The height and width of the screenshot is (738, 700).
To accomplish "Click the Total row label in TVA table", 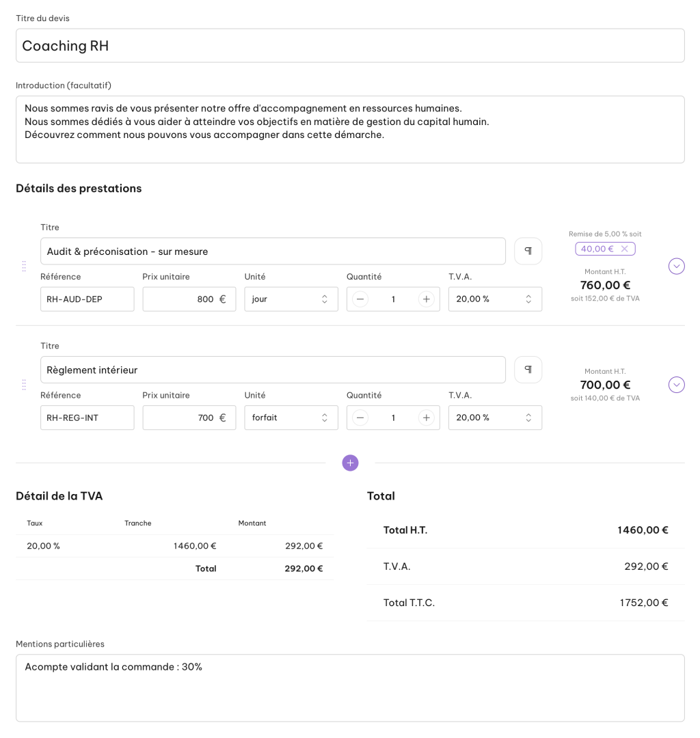I will pyautogui.click(x=206, y=569).
